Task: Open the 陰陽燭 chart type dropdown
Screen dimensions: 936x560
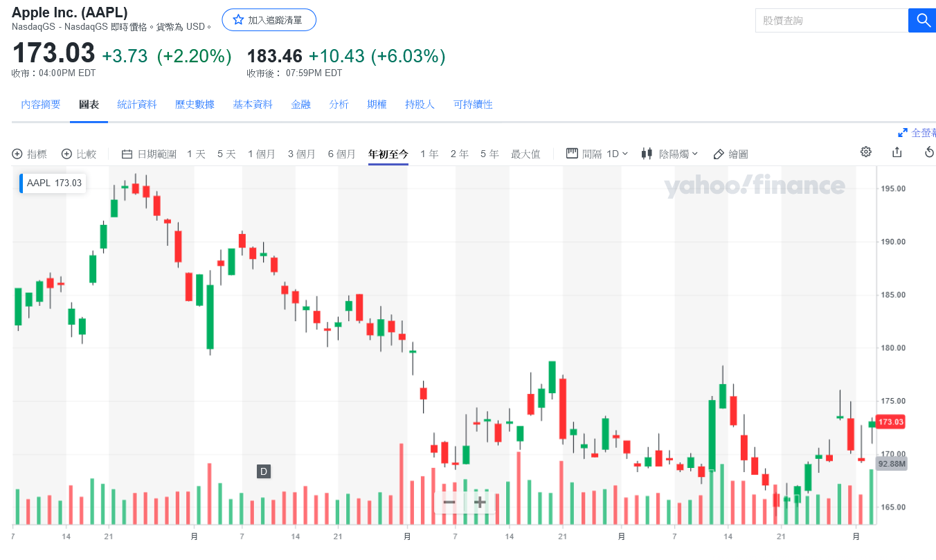Action: [x=669, y=154]
